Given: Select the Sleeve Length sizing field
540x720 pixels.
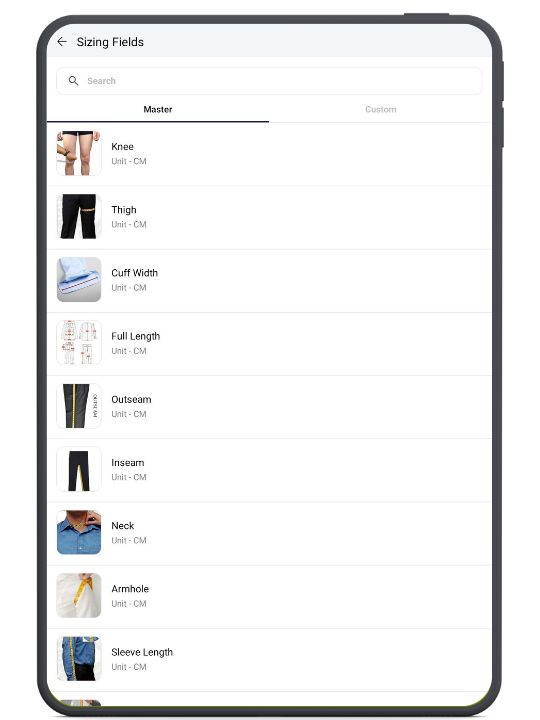Looking at the screenshot, I should 269,659.
